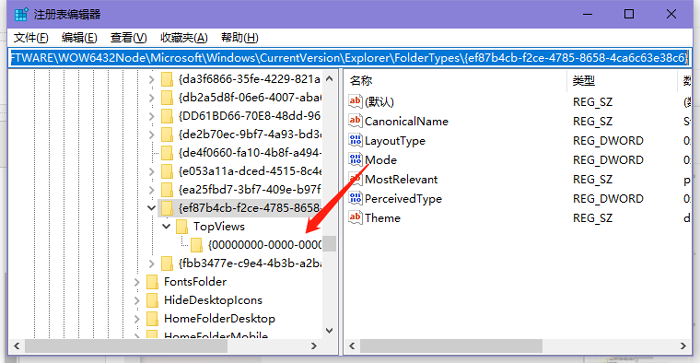Click the PerceivedType DWORD value icon
This screenshot has width=700, height=363.
355,198
